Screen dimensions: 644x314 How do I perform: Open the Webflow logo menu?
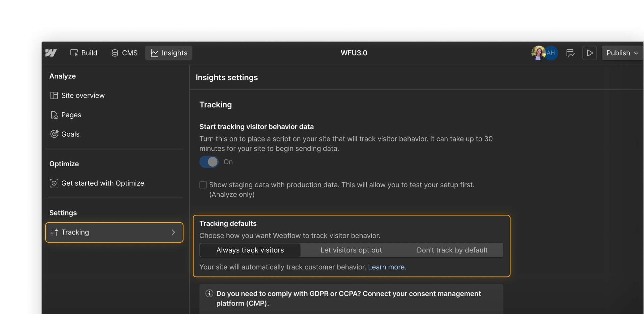pos(51,53)
